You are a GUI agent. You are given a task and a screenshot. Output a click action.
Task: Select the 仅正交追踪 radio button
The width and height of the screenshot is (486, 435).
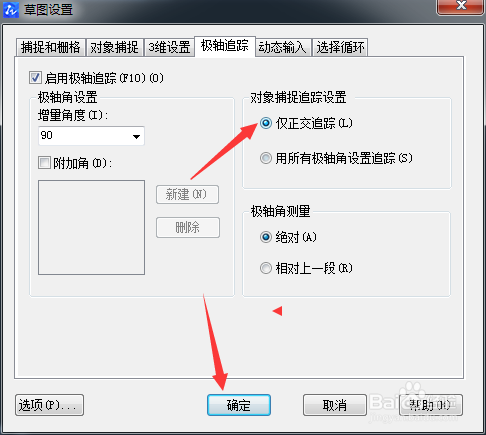[266, 123]
